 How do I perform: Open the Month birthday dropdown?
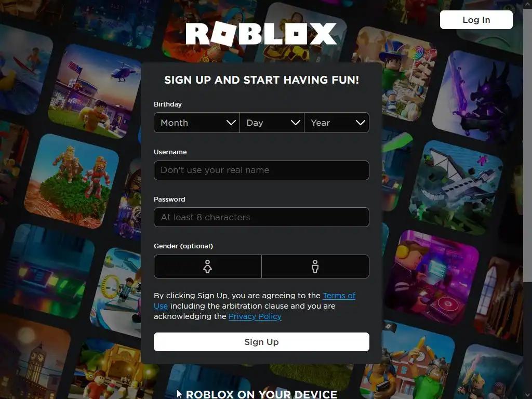click(197, 123)
